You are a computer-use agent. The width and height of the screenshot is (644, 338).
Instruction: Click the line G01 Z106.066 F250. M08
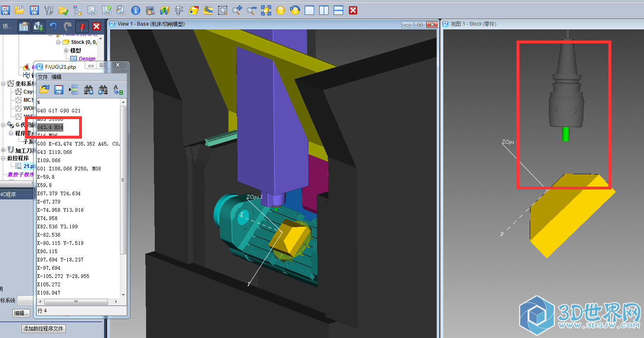point(69,169)
